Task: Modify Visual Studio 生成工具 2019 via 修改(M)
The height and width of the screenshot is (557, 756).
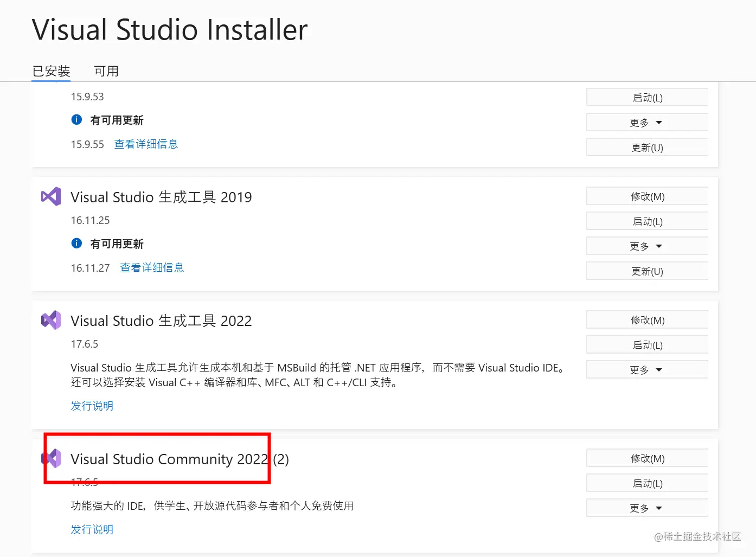Action: click(x=647, y=196)
